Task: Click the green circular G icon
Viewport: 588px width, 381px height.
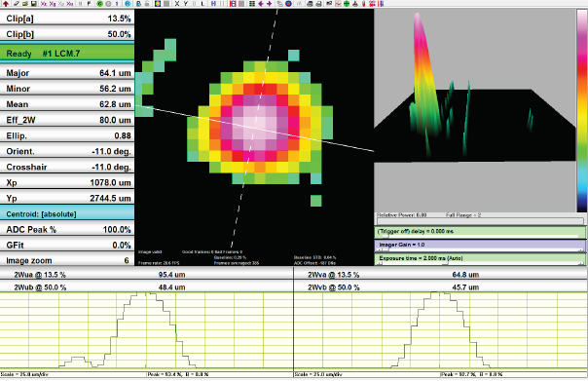Action: [x=99, y=4]
